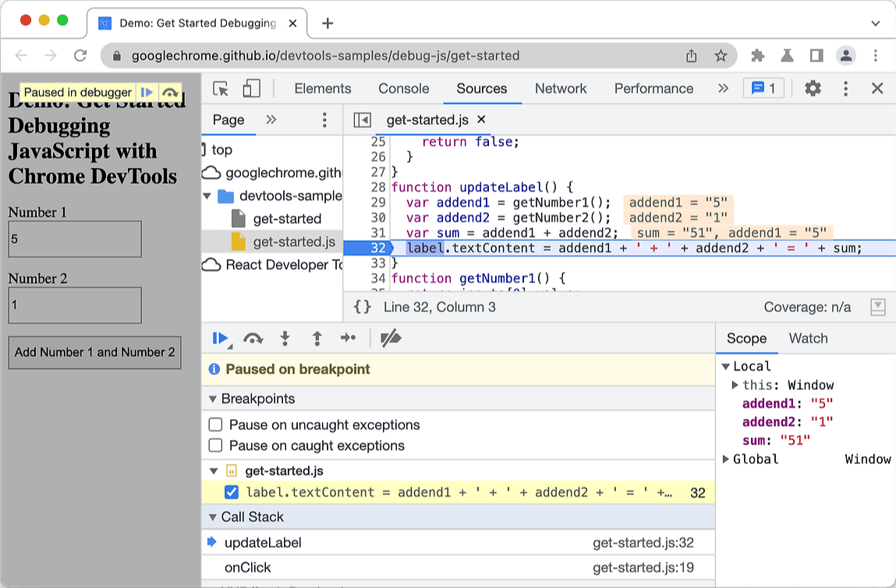Expand the Global scope
896x588 pixels.
tap(726, 459)
